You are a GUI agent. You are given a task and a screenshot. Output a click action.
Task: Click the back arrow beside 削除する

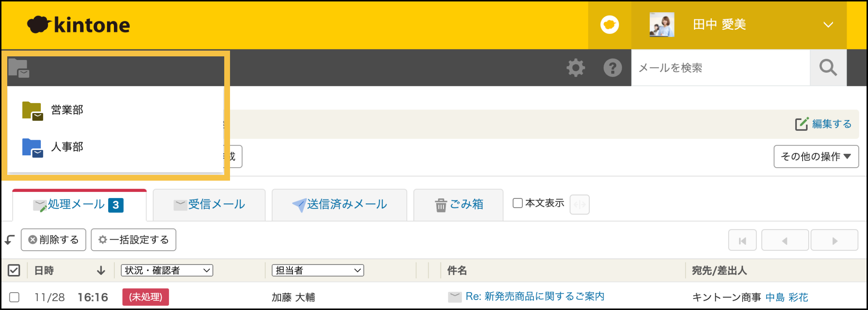point(10,240)
